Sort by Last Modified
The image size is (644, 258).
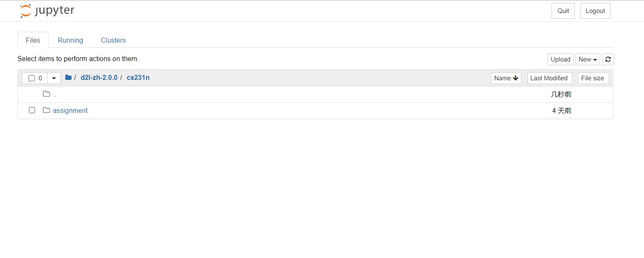[549, 78]
